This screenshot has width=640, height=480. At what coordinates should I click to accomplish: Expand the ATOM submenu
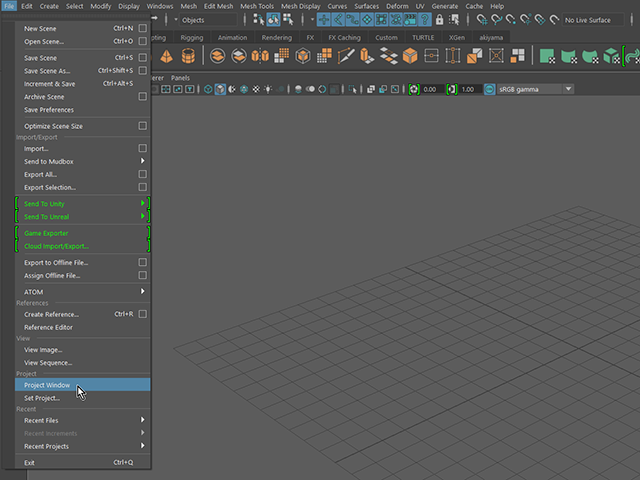coord(142,291)
